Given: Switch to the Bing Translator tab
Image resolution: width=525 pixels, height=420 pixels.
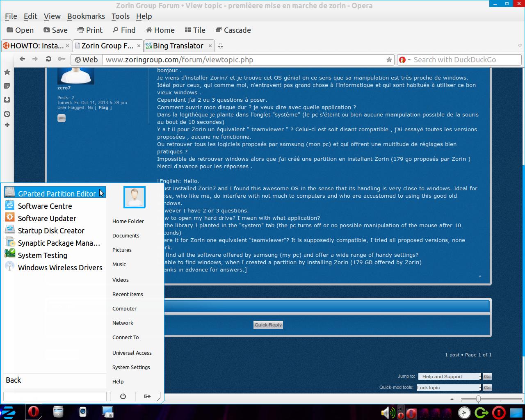Looking at the screenshot, I should 178,46.
